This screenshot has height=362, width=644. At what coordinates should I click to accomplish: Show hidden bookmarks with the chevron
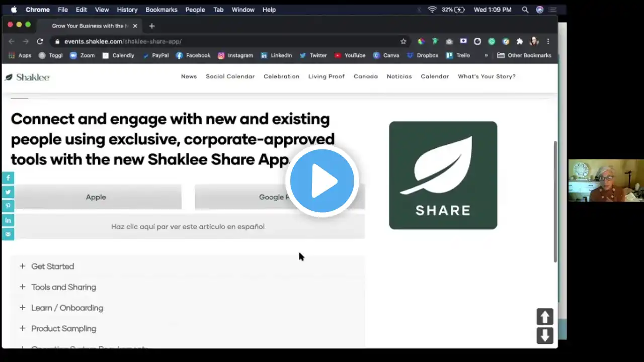pos(486,55)
